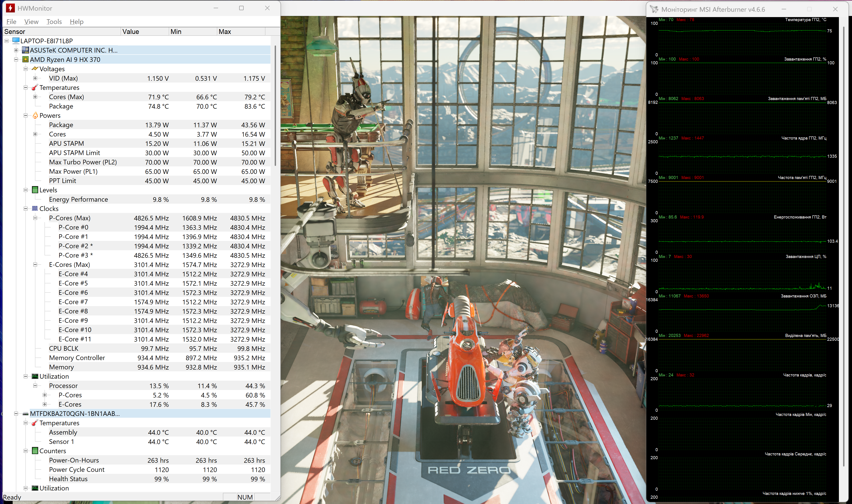Image resolution: width=852 pixels, height=504 pixels.
Task: Open the Tools menu
Action: point(54,22)
